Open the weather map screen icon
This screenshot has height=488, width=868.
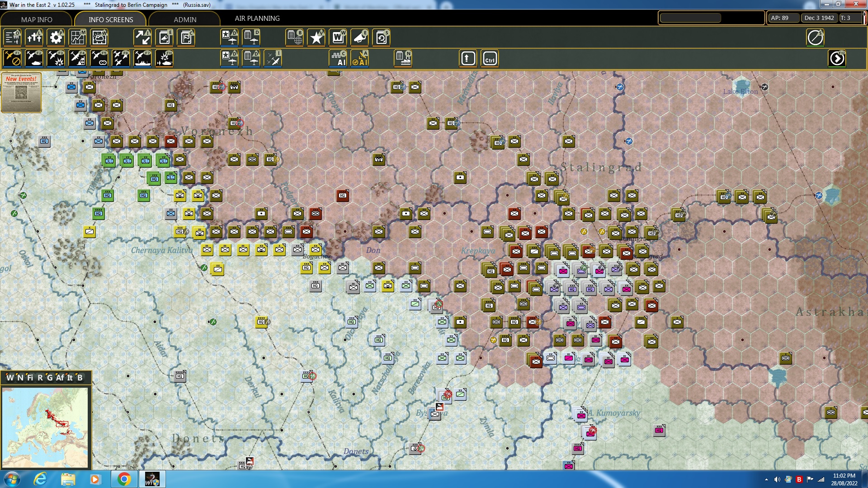(99, 38)
